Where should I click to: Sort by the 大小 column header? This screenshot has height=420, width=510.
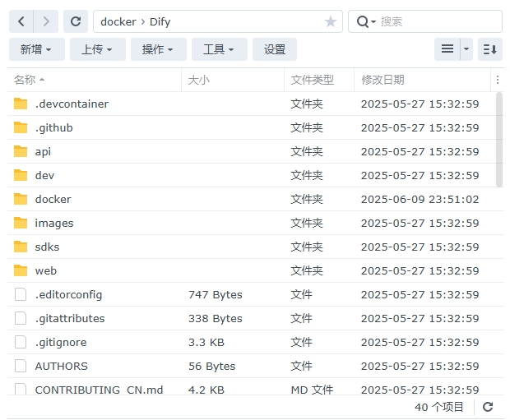click(233, 80)
